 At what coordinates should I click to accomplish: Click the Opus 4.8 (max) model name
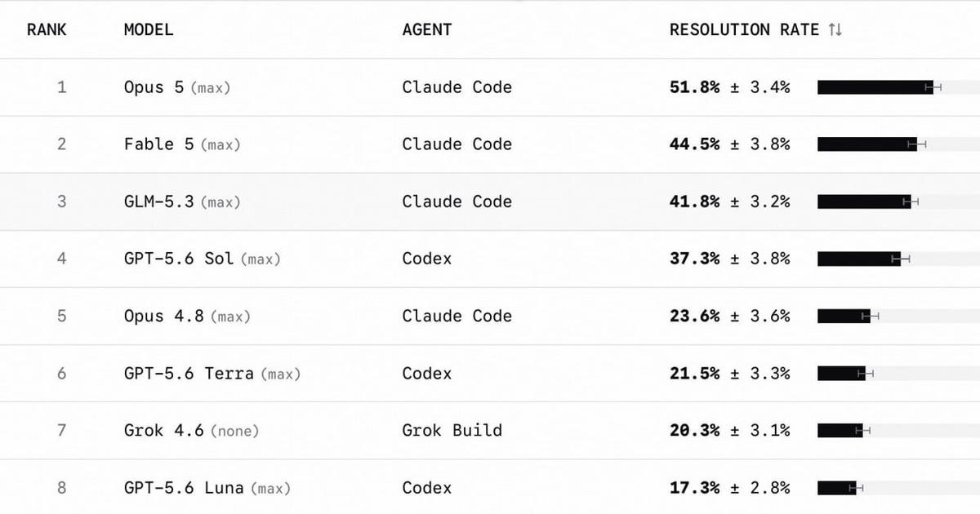pyautogui.click(x=187, y=316)
